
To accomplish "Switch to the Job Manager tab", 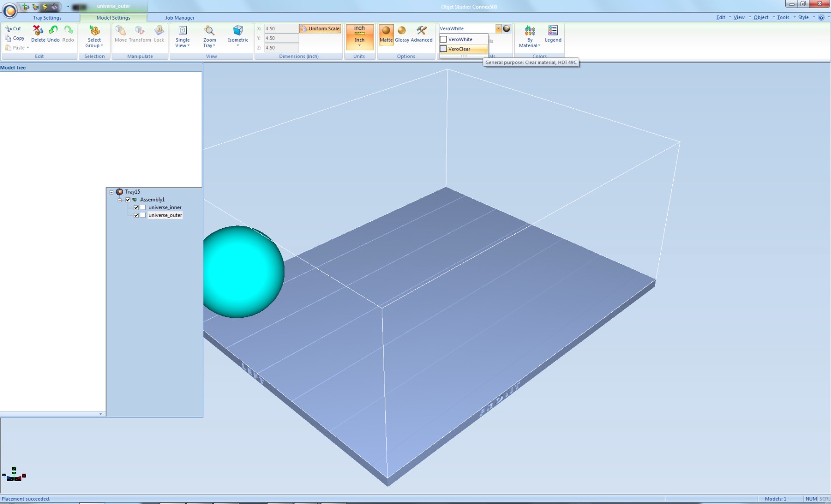I will pos(180,18).
